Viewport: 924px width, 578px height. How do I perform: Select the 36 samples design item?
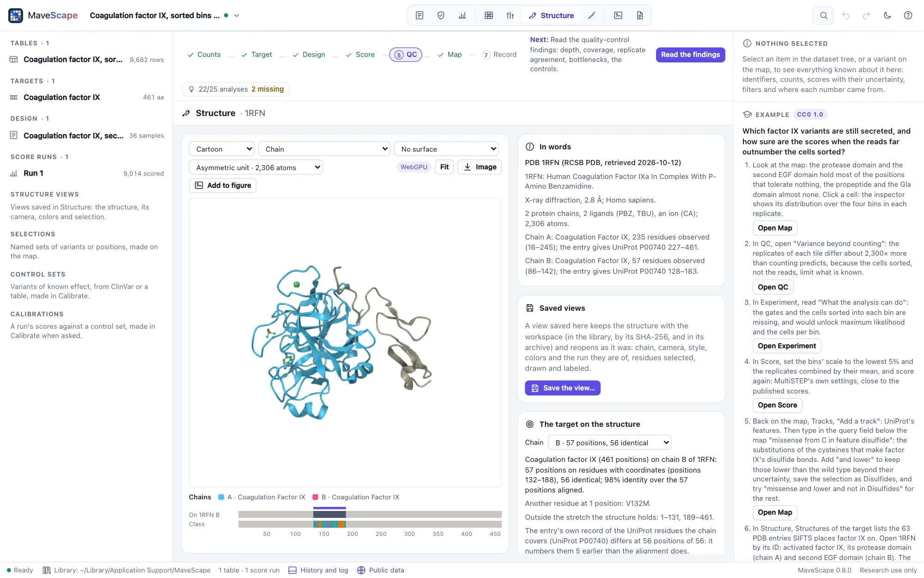point(86,135)
